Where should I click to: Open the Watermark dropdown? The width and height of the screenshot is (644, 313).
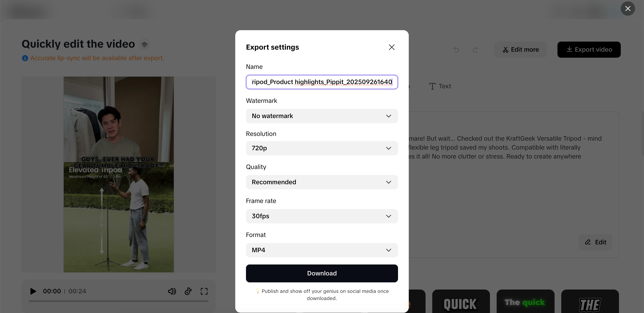point(322,116)
